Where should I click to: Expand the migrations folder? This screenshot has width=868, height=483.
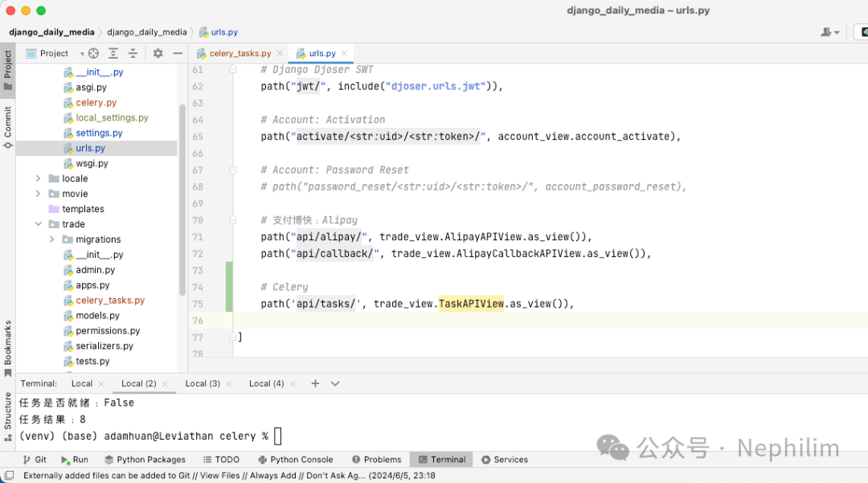(x=52, y=239)
